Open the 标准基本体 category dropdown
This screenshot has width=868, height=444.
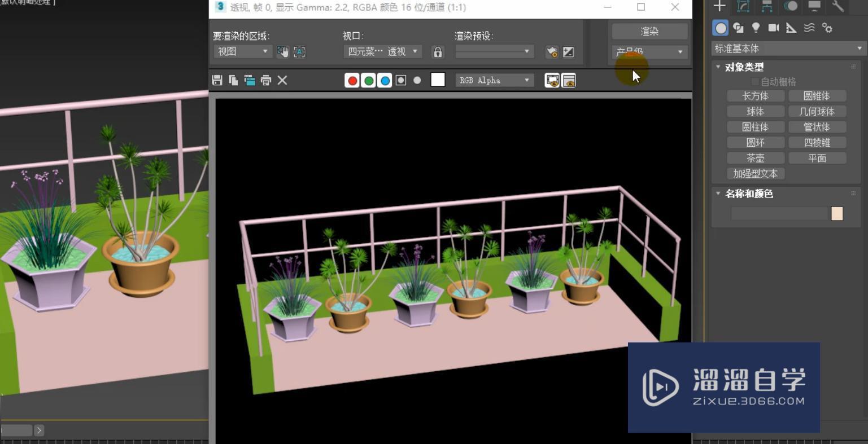pyautogui.click(x=787, y=49)
